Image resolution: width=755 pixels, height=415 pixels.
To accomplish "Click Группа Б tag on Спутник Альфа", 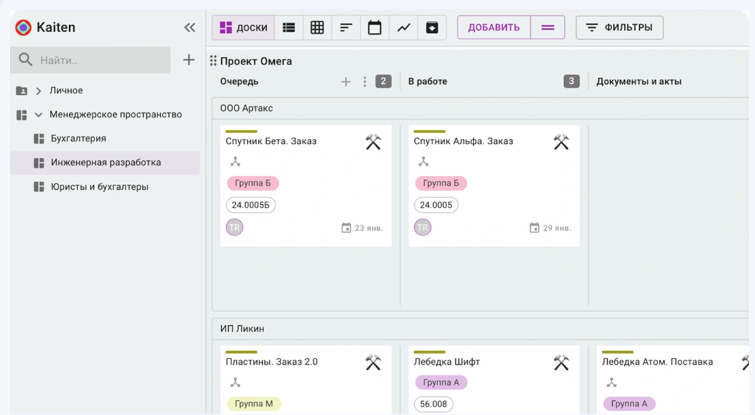I will [441, 183].
